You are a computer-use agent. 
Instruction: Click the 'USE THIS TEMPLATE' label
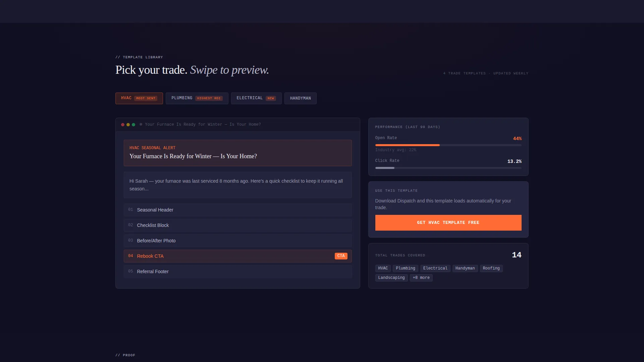pos(396,191)
